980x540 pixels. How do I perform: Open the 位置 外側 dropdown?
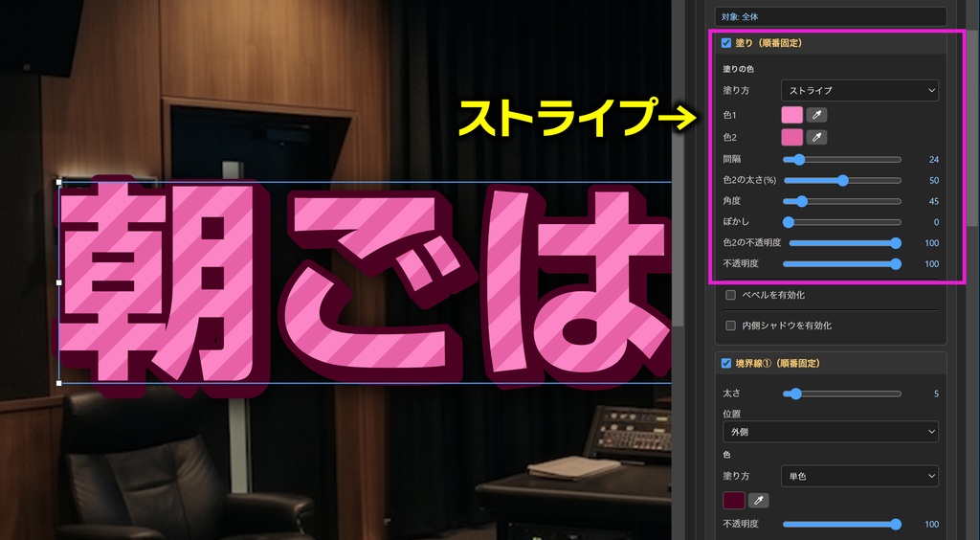830,432
